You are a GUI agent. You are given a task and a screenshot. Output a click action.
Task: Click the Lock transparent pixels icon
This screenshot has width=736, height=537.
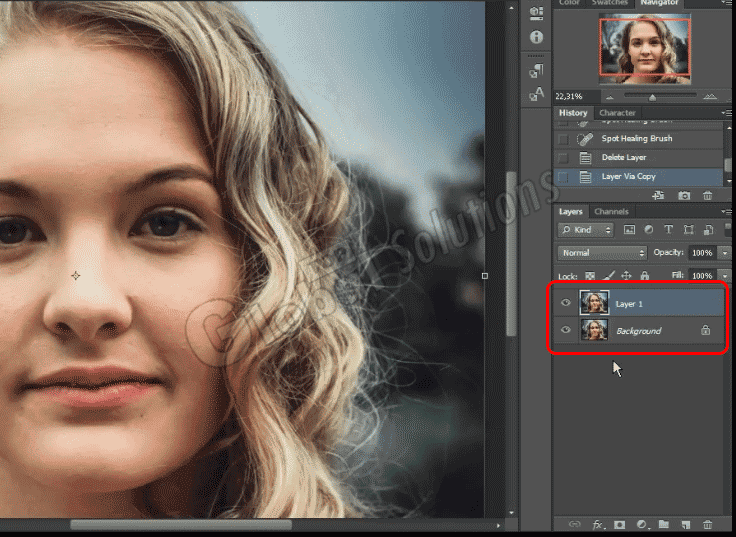[x=590, y=276]
